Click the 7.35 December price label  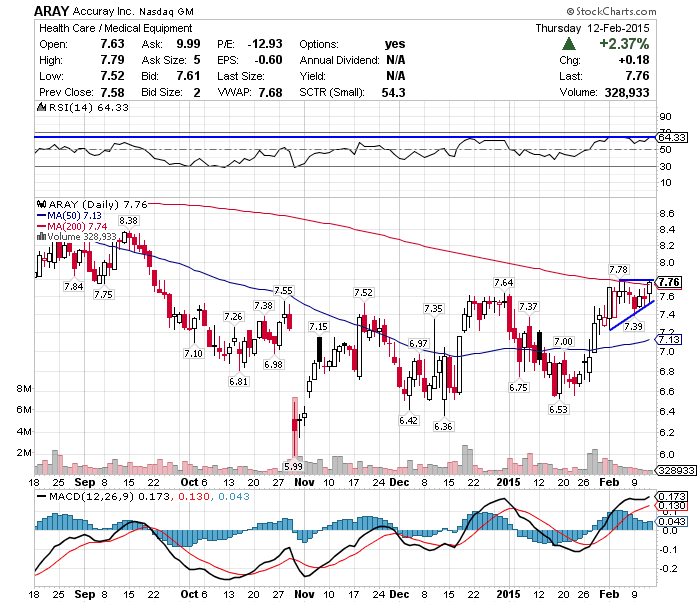[x=433, y=308]
